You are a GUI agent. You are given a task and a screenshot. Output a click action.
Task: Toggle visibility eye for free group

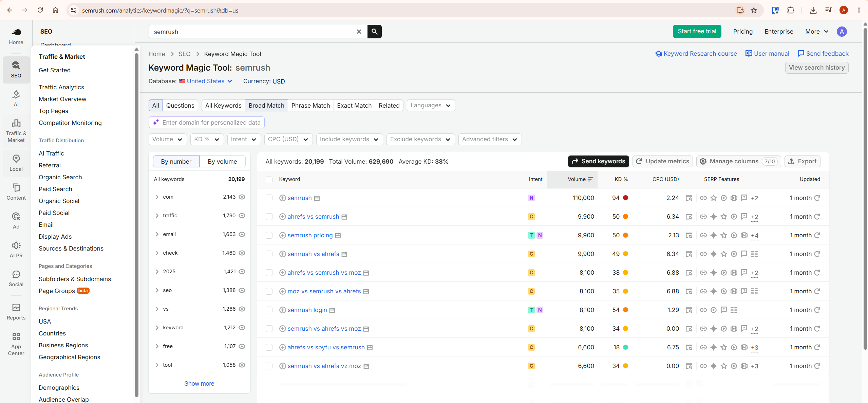tap(242, 346)
